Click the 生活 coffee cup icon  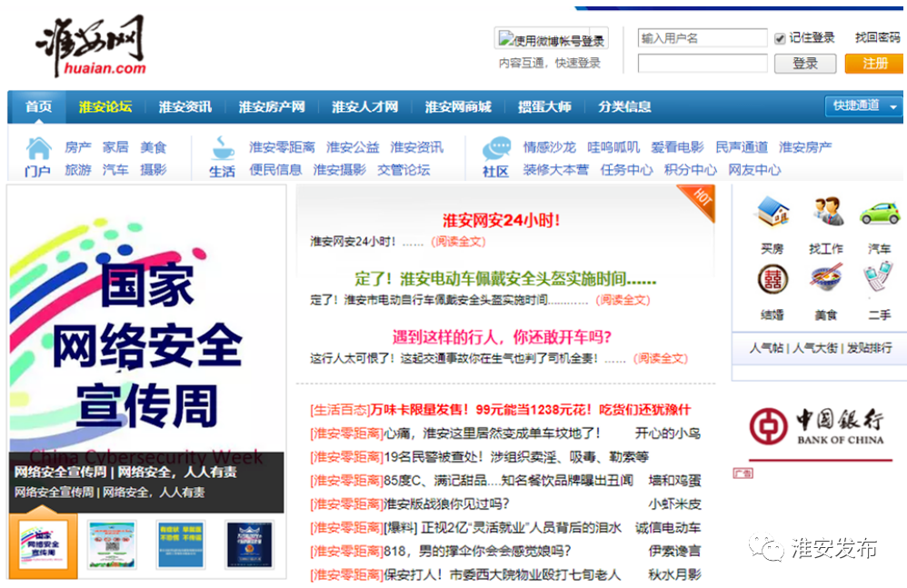tap(223, 148)
